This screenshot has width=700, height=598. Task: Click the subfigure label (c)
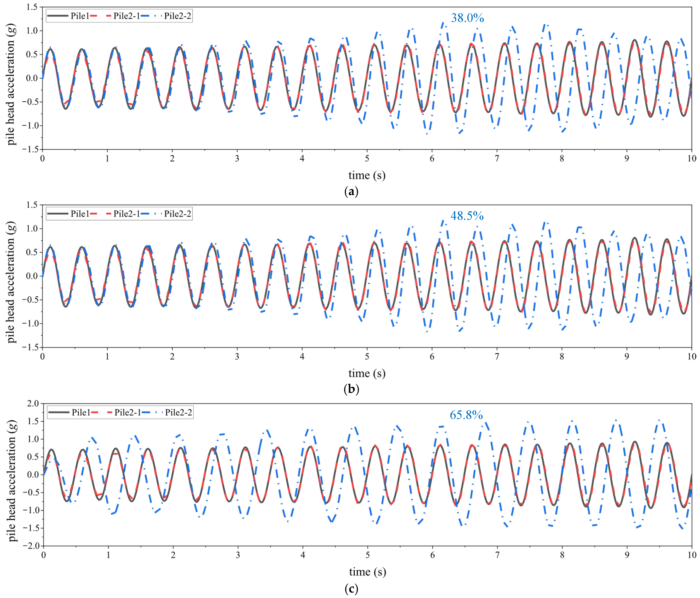[x=351, y=589]
